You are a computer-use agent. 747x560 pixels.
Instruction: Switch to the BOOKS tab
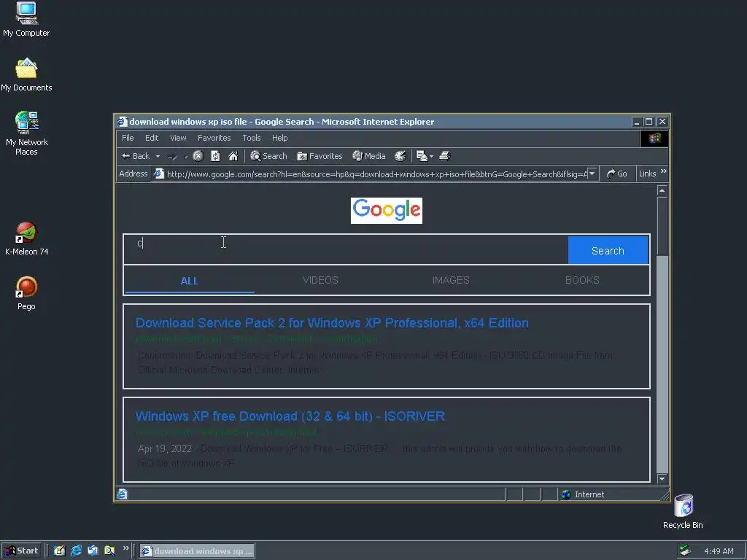pyautogui.click(x=582, y=280)
